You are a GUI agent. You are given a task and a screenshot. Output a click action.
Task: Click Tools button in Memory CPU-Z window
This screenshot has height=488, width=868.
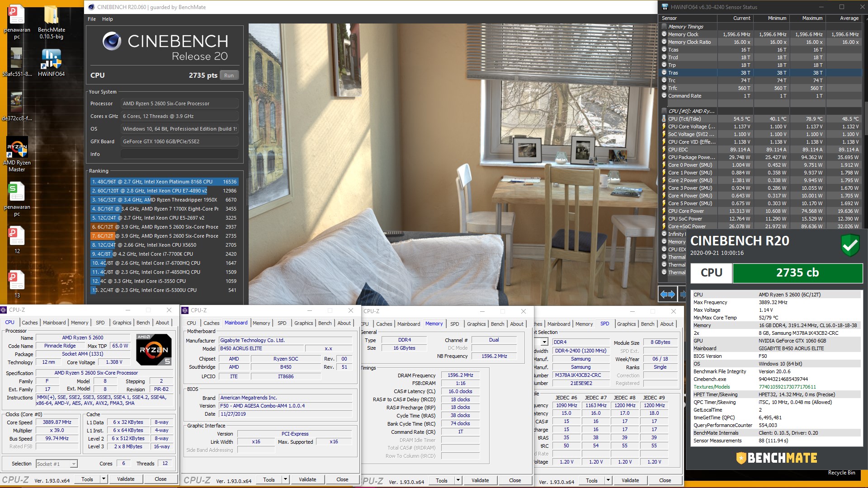(442, 480)
